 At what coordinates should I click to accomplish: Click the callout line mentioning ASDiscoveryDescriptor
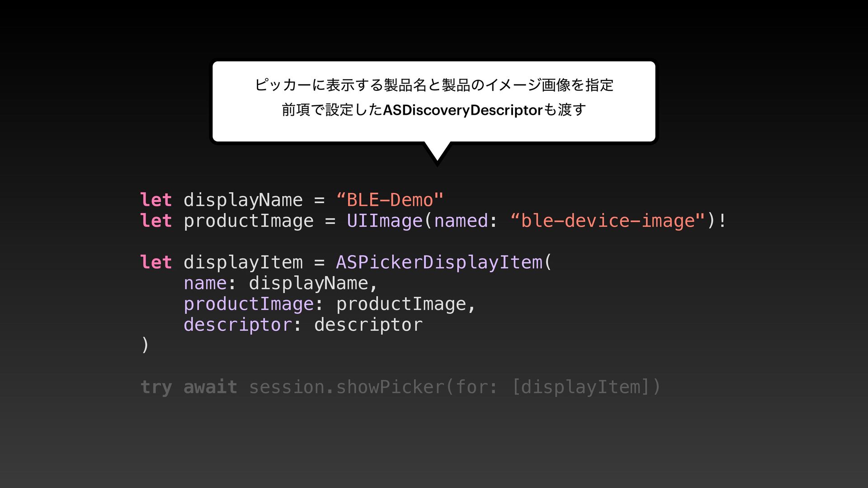pos(434,110)
